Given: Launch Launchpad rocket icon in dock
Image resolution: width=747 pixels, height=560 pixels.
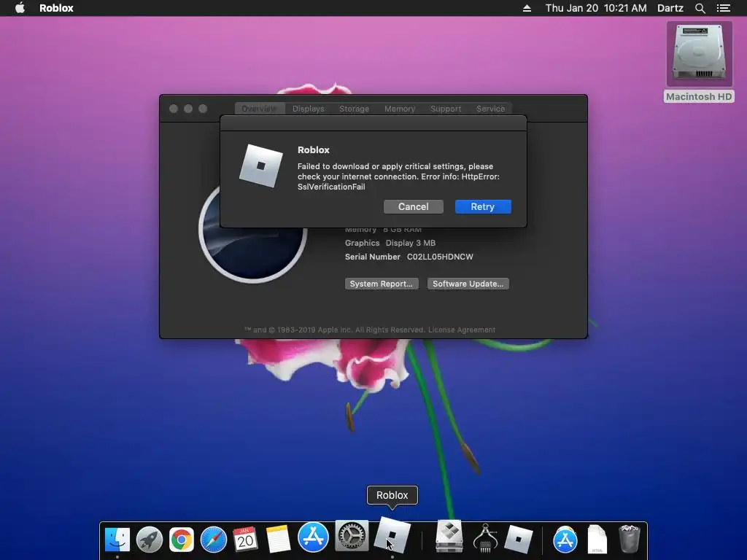Looking at the screenshot, I should click(149, 539).
